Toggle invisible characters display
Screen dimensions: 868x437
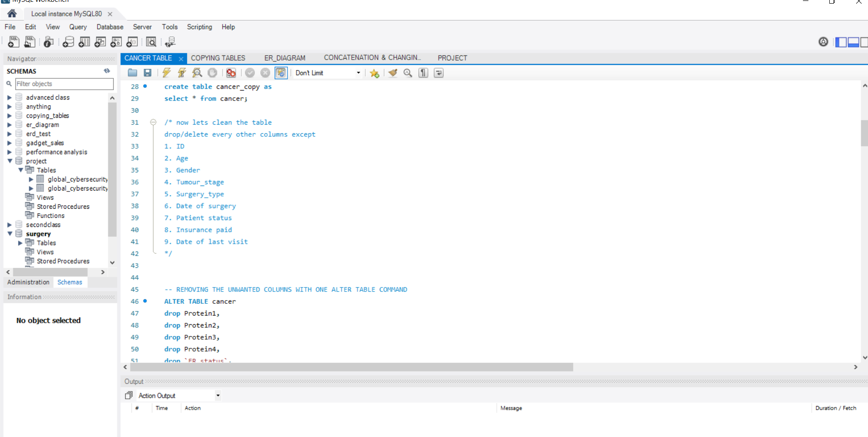click(423, 73)
